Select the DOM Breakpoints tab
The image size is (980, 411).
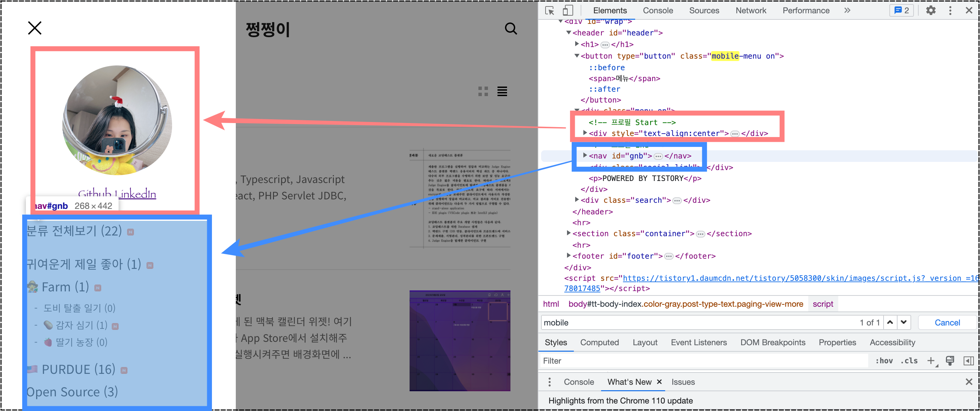coord(772,342)
